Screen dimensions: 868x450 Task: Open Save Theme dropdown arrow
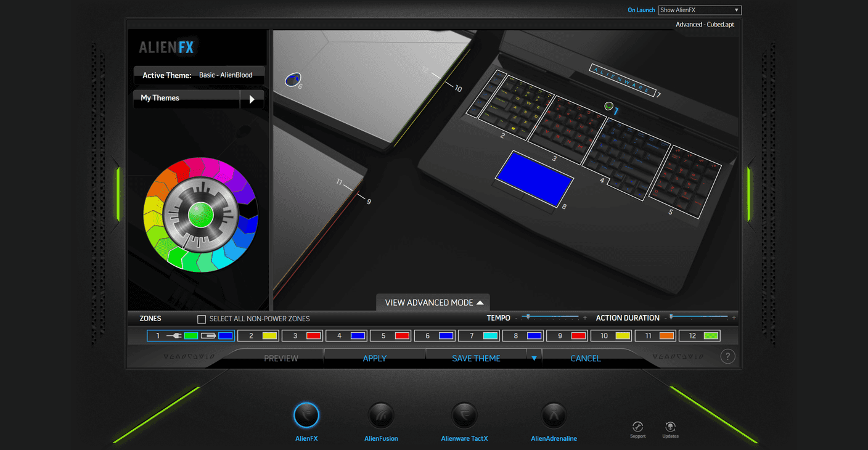534,358
